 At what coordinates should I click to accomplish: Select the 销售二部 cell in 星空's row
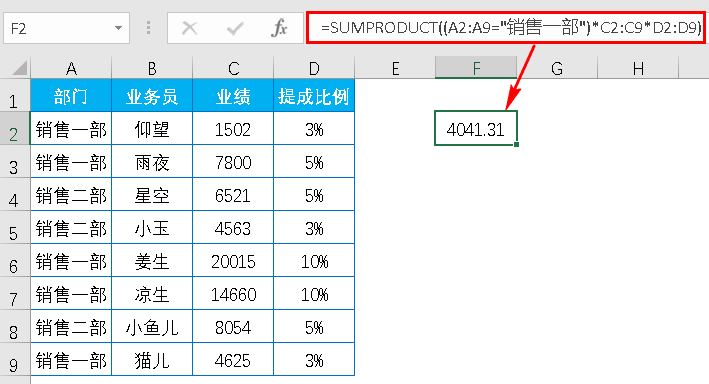(x=71, y=194)
